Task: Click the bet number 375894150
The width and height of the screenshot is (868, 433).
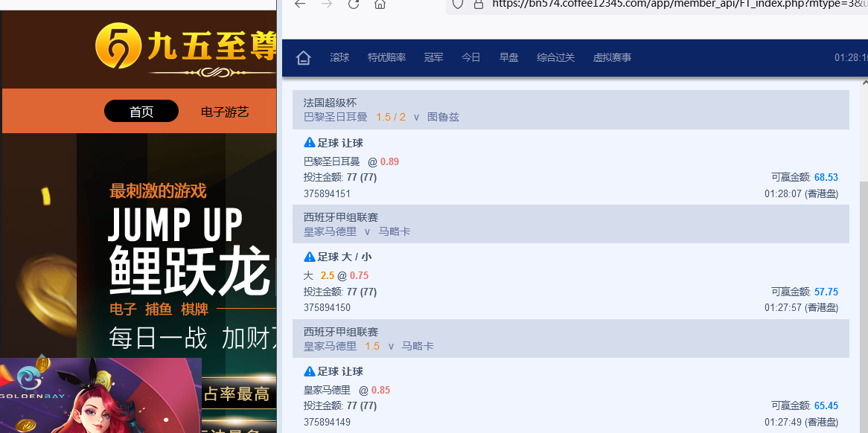Action: [327, 307]
